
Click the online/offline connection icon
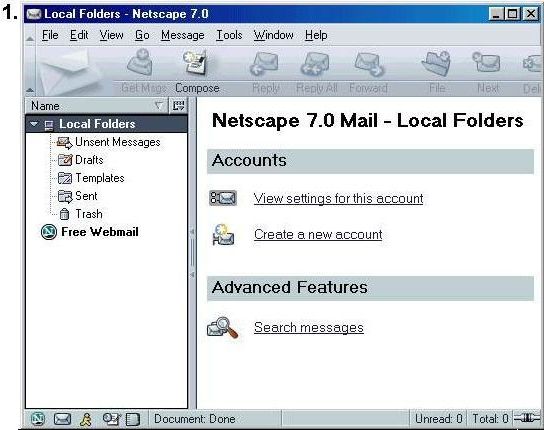coord(527,418)
